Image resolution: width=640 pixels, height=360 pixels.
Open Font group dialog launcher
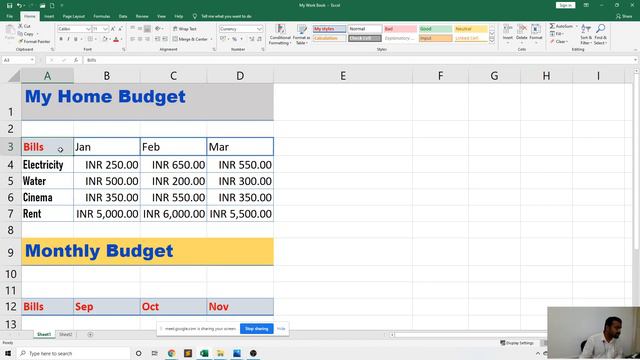coord(124,49)
